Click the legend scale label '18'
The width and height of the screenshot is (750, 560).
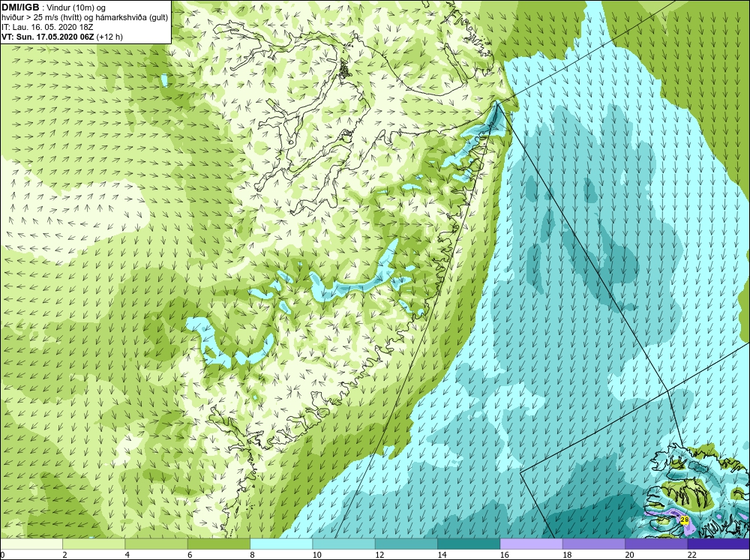click(x=567, y=555)
